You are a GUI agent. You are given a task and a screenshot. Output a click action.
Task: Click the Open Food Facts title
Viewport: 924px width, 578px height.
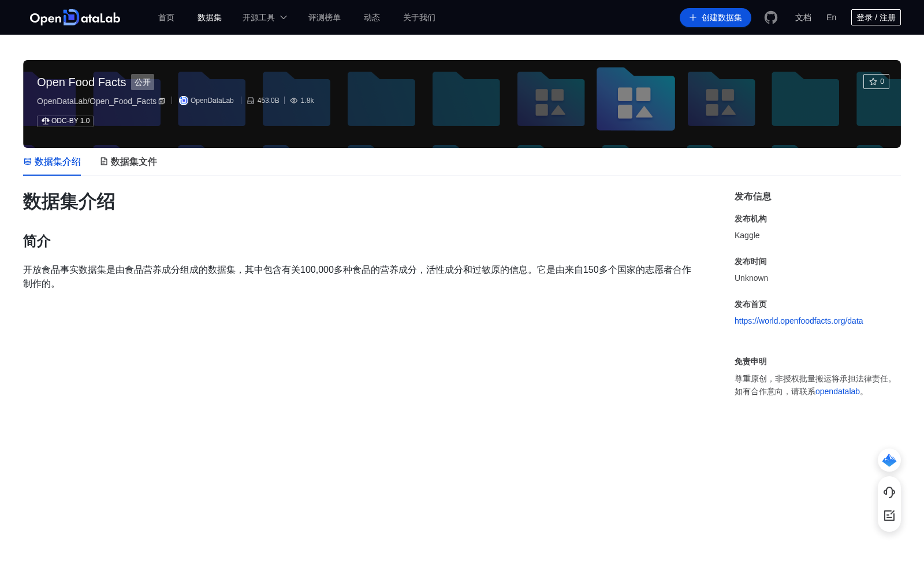click(x=81, y=82)
